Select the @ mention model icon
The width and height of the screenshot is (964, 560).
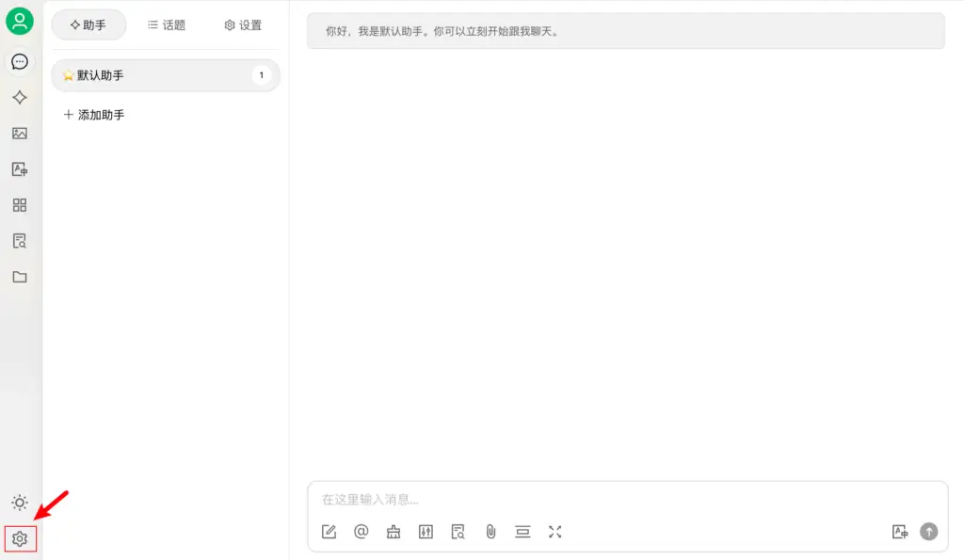coord(361,531)
